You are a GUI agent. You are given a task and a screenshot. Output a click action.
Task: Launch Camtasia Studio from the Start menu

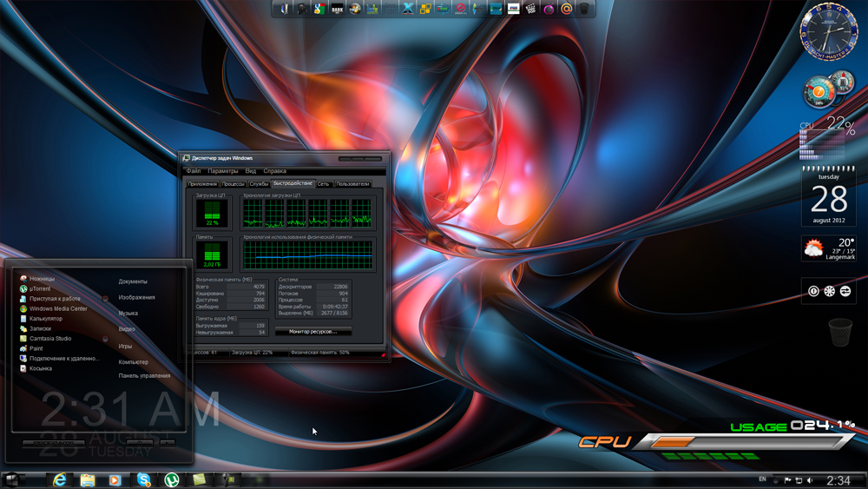(x=45, y=339)
